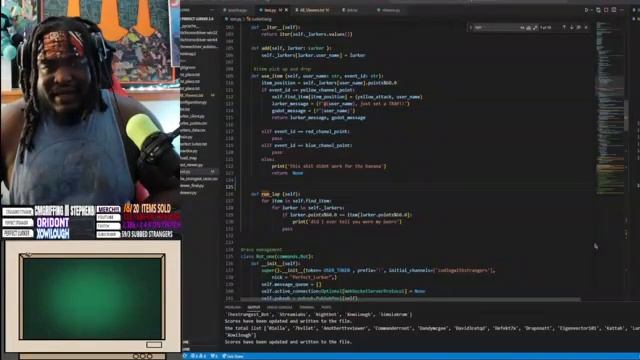Collapse the PERFECT LURKER 2.0 explorer section

[x=198, y=19]
